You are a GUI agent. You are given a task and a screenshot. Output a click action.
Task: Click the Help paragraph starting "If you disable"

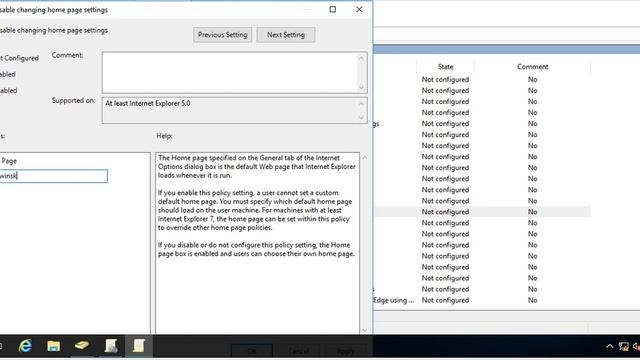click(x=256, y=249)
